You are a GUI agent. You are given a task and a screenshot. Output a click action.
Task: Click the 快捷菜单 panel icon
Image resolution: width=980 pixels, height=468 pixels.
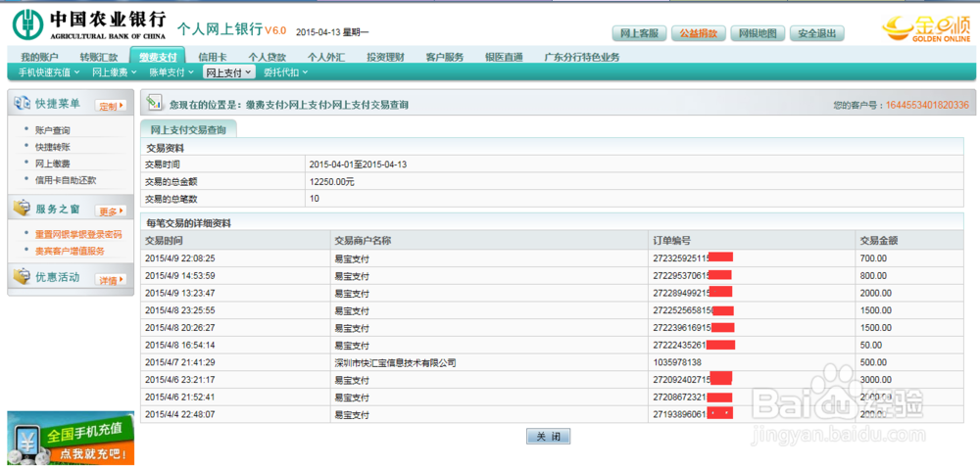pos(22,104)
